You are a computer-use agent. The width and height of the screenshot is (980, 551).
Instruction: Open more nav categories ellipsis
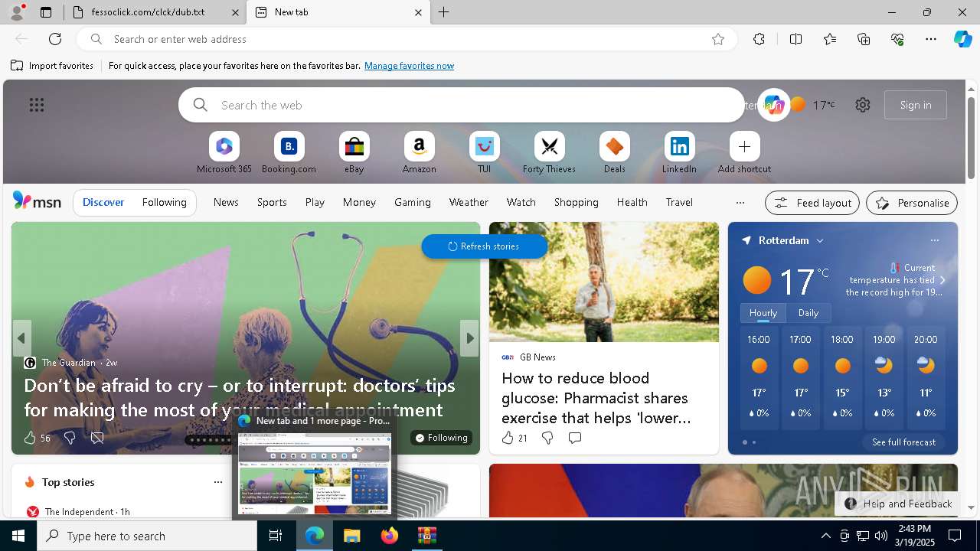(740, 203)
